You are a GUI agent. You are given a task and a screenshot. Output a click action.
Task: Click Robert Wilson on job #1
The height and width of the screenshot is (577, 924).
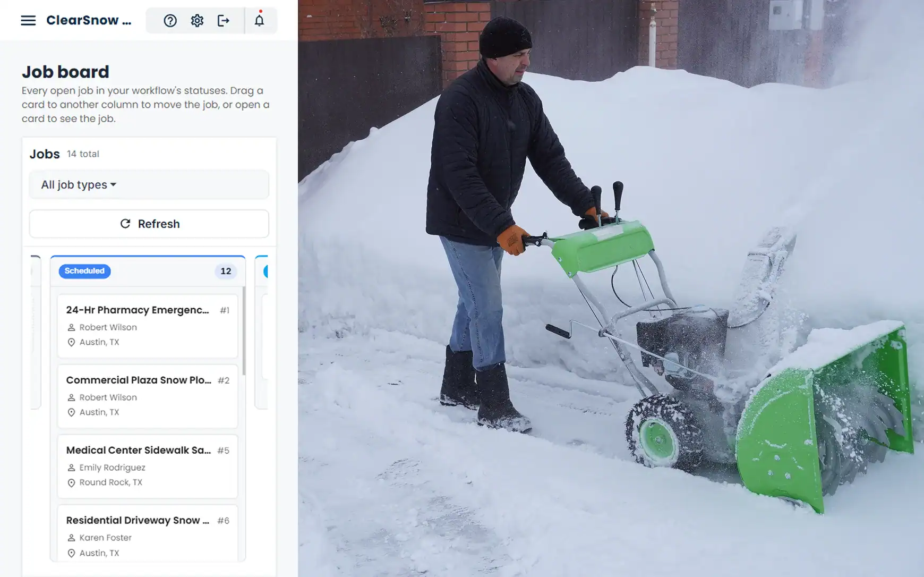pyautogui.click(x=108, y=327)
